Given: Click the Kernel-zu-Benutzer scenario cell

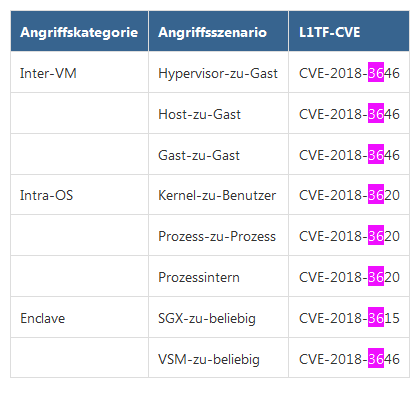Looking at the screenshot, I should [218, 195].
